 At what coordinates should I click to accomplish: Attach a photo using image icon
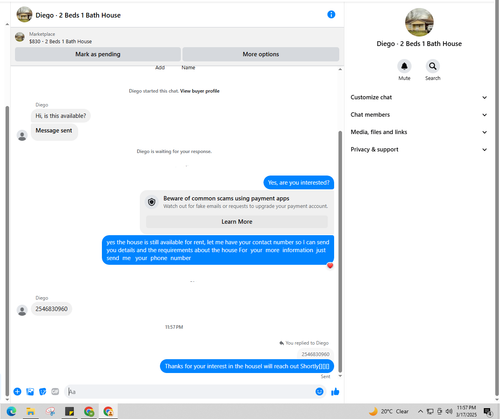click(30, 392)
